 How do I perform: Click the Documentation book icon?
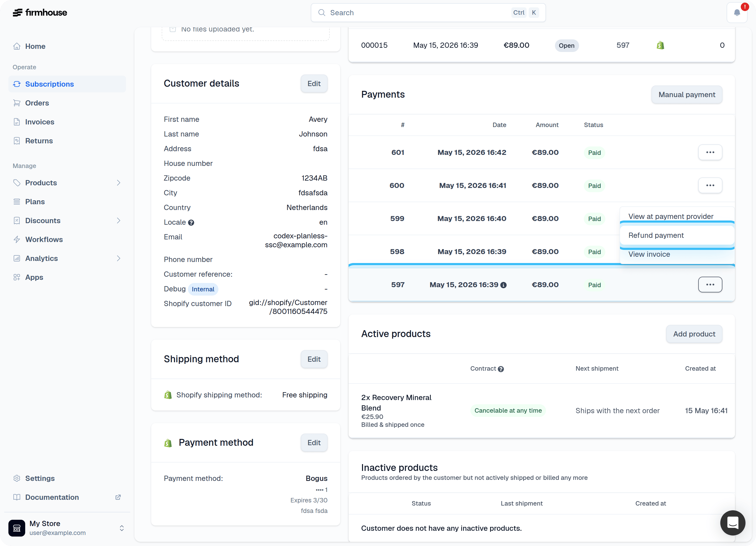coord(17,497)
